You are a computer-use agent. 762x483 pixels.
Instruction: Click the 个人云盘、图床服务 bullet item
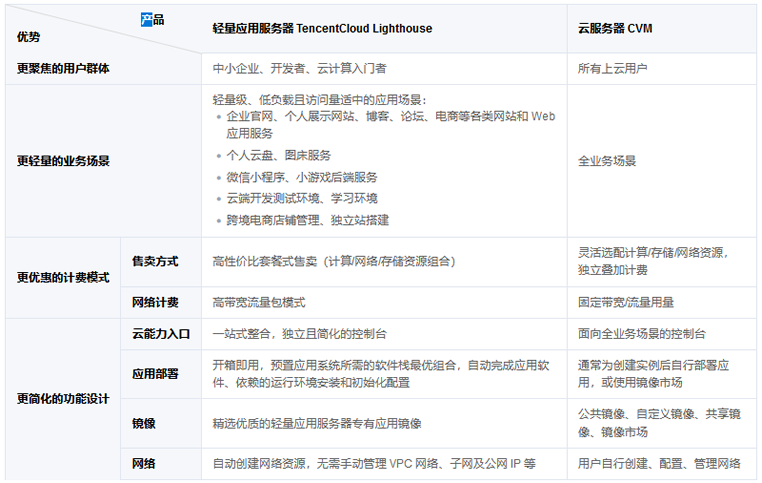click(x=278, y=155)
